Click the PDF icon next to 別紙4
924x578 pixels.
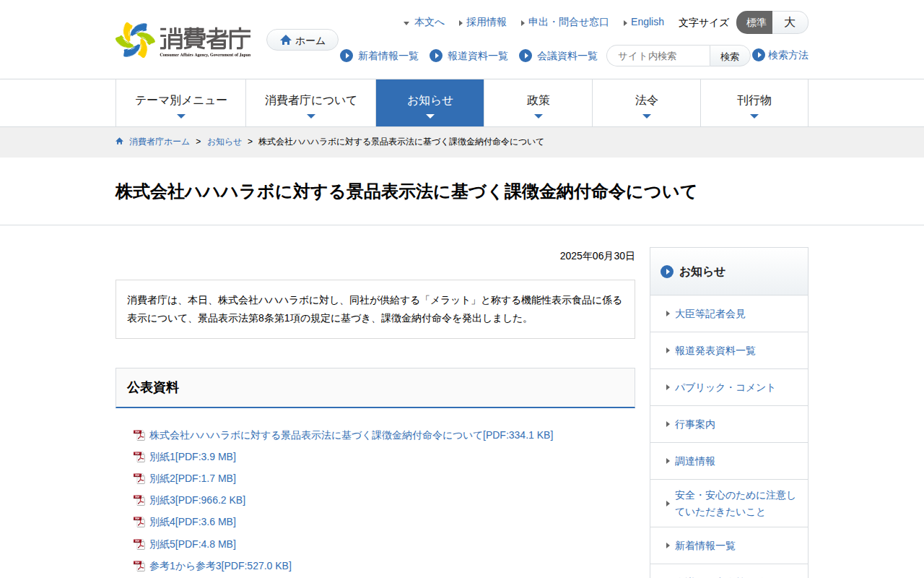(139, 522)
